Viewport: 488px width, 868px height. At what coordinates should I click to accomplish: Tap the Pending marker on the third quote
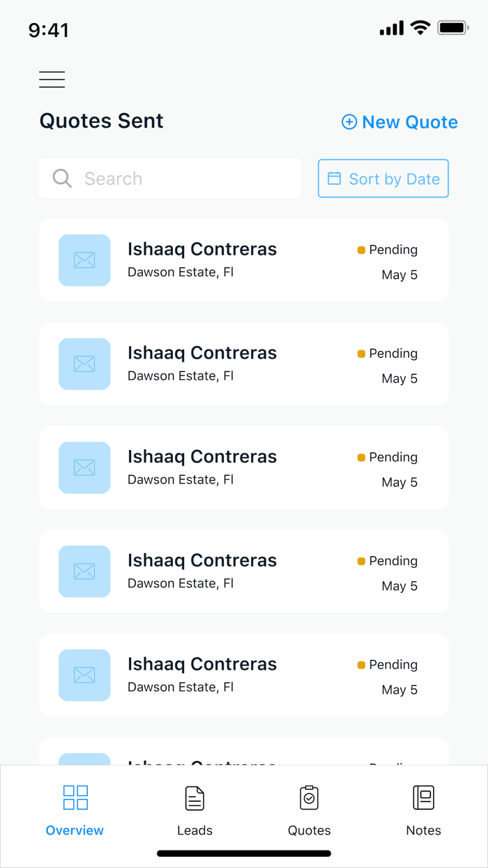(x=360, y=457)
